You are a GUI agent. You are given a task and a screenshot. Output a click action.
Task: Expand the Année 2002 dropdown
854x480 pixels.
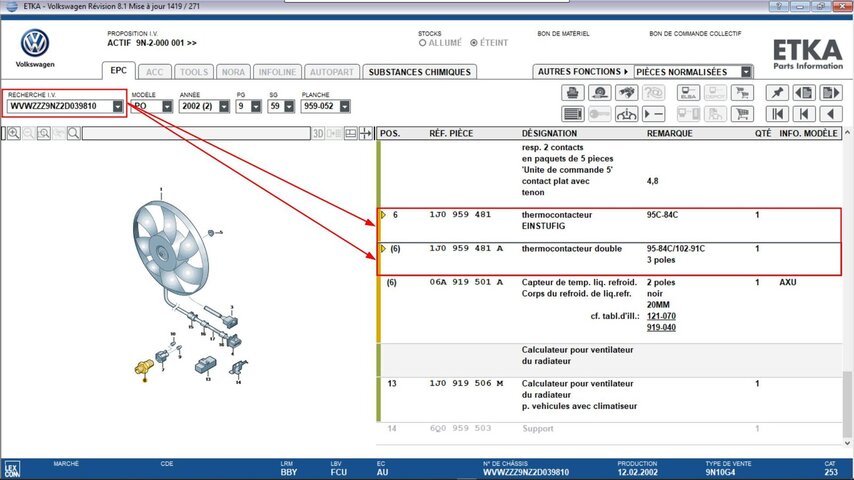tap(224, 106)
